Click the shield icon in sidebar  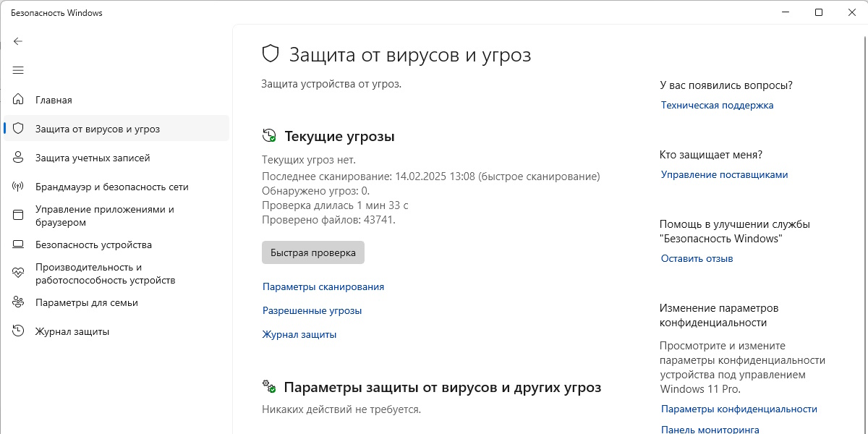[x=18, y=129]
